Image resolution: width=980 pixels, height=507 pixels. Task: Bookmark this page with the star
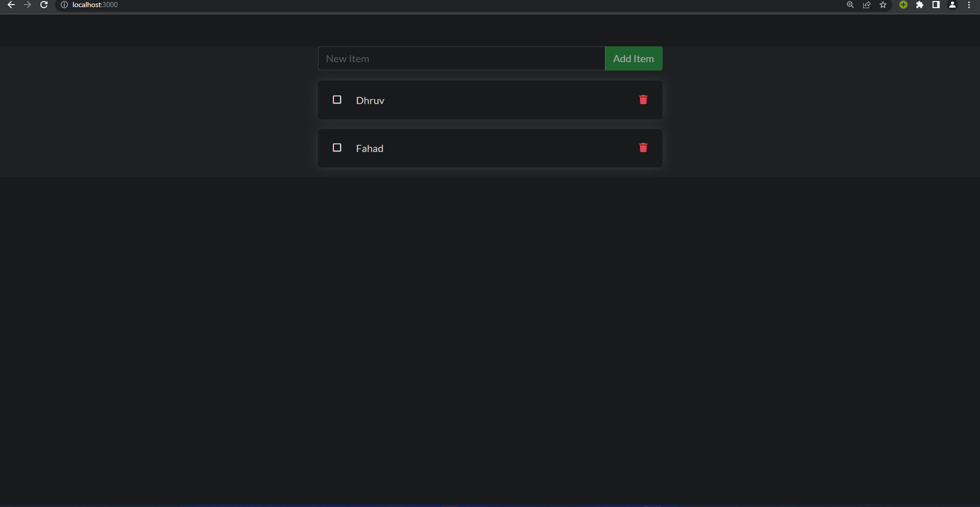coord(884,5)
